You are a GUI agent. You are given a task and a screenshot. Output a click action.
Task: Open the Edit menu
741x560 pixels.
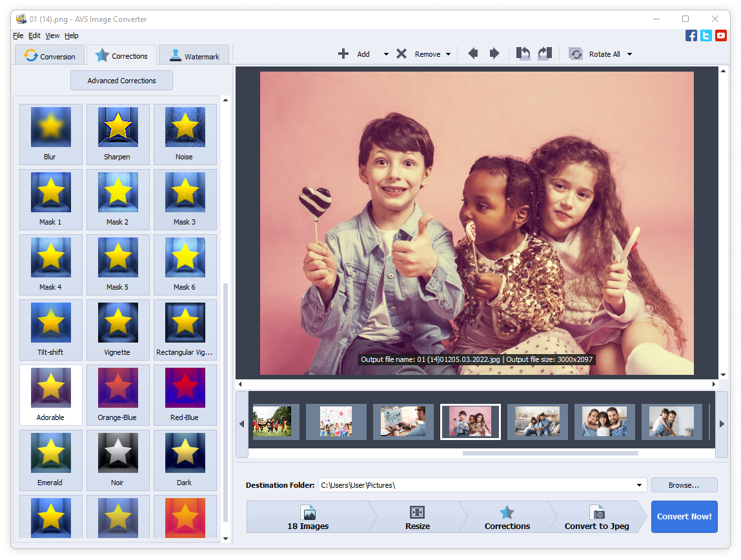[x=34, y=35]
